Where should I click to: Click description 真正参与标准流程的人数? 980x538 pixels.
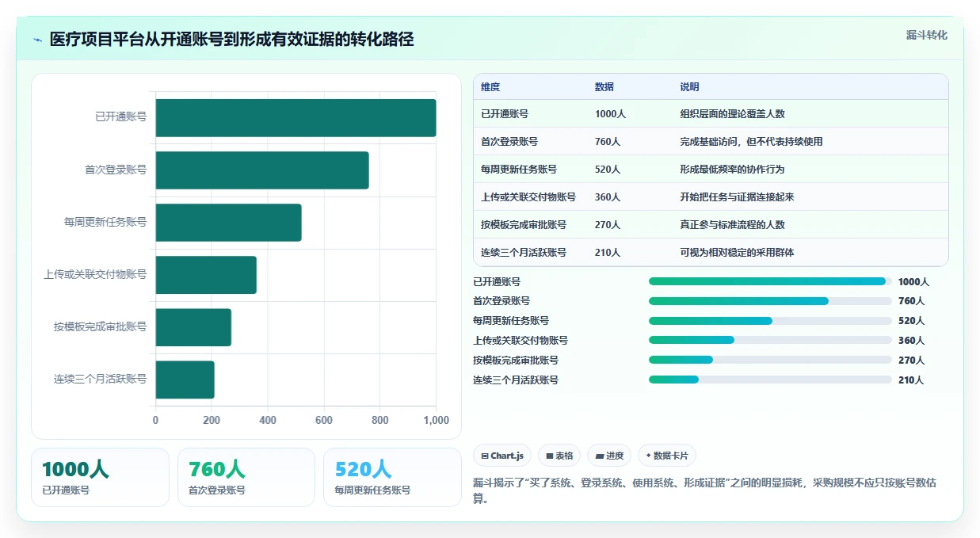point(732,225)
